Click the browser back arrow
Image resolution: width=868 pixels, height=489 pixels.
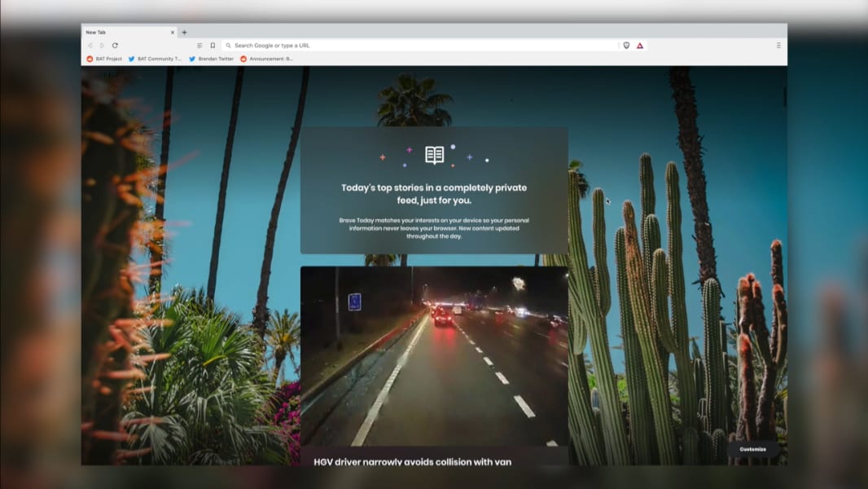pos(90,46)
